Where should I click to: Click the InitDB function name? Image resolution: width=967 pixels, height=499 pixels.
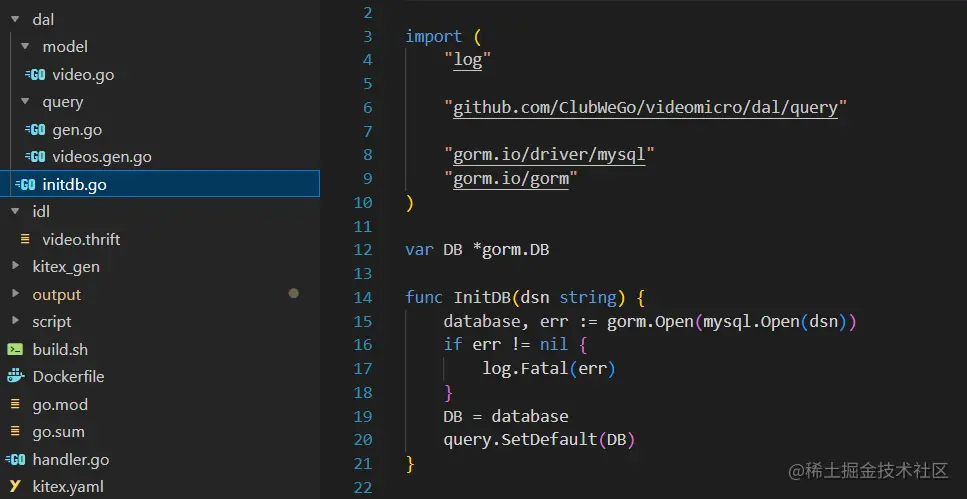(x=482, y=297)
